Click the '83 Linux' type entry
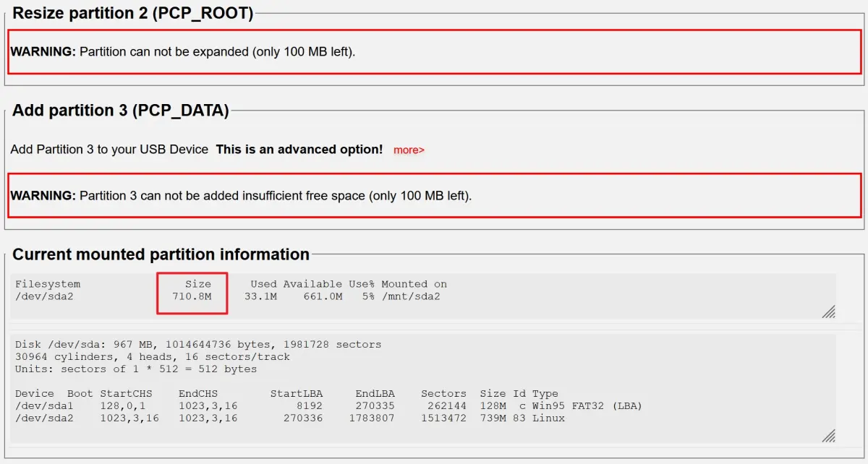 [x=539, y=418]
